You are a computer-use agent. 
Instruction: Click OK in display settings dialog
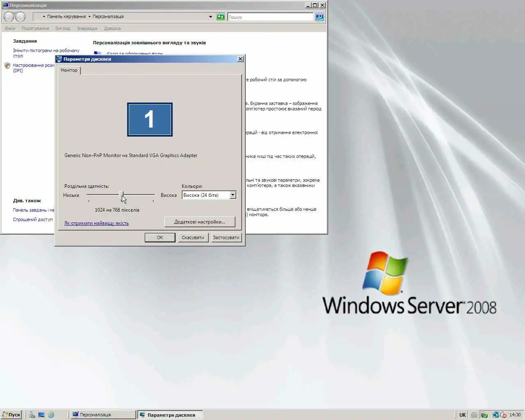(160, 237)
